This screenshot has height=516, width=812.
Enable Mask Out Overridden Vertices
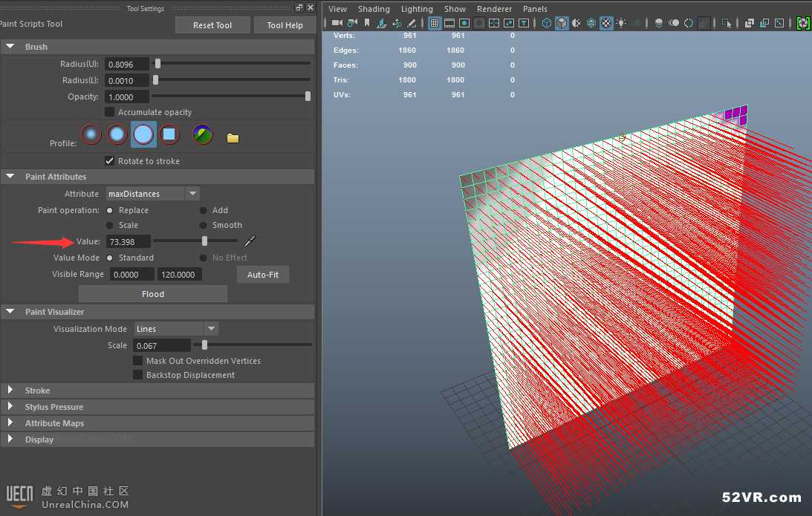click(x=137, y=360)
